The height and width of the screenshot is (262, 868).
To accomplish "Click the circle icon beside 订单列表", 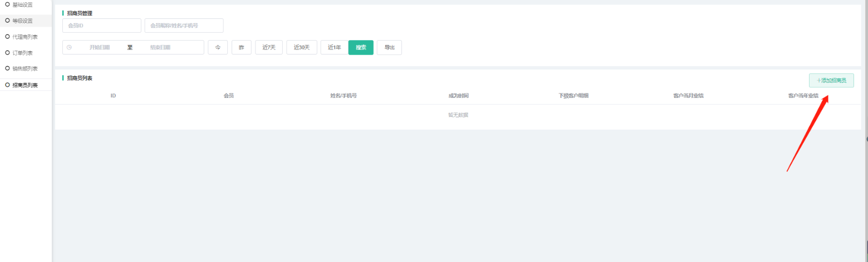I will coord(7,53).
